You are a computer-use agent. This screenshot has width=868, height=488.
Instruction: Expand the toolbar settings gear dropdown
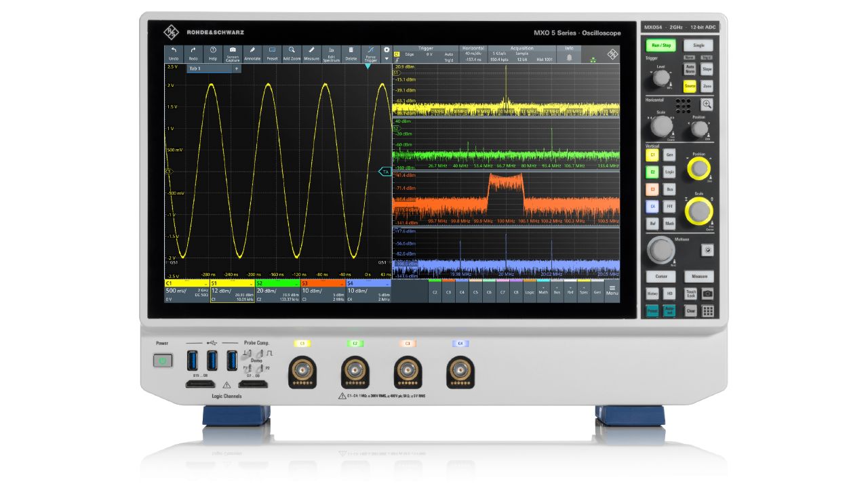[387, 53]
